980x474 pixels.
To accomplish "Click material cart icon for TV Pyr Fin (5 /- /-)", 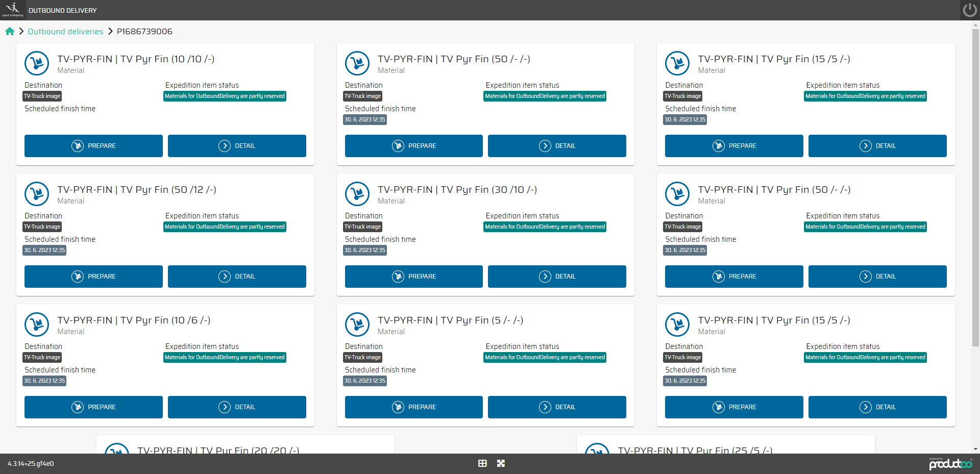I will tap(357, 325).
